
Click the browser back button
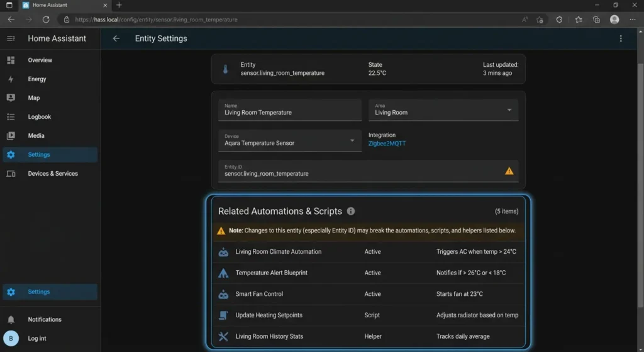point(11,20)
